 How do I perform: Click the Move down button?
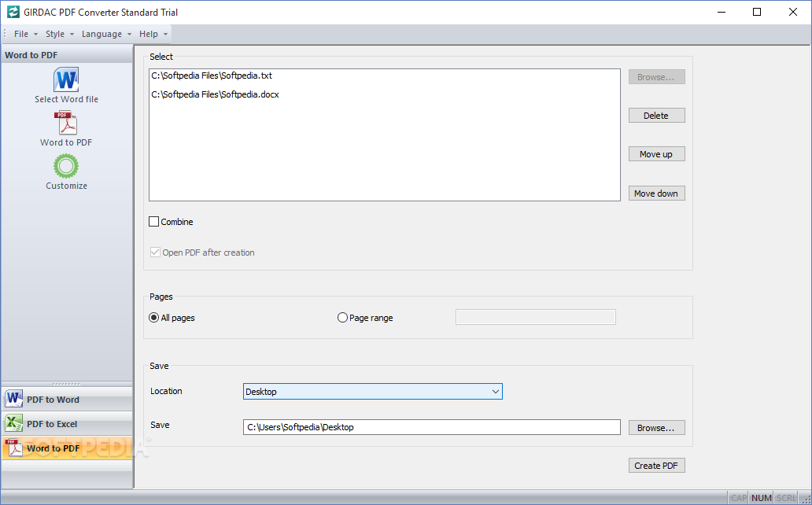point(657,194)
